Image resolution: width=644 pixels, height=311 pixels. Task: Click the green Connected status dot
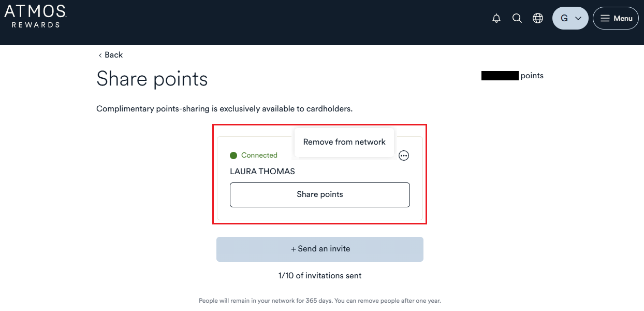(x=233, y=155)
